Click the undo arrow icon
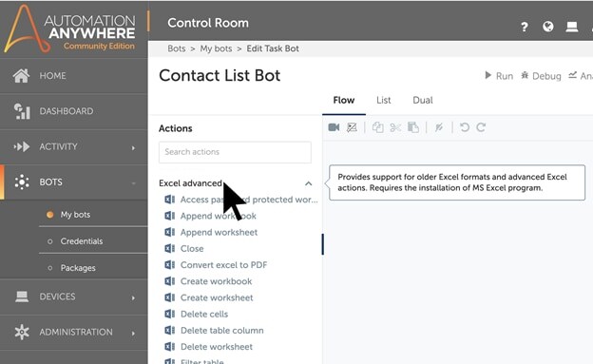Viewport: 593px width, 364px height. click(x=465, y=127)
